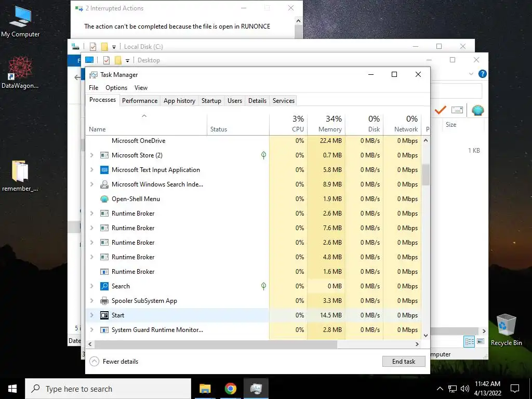The width and height of the screenshot is (532, 399).
Task: Click the taskbar search box
Action: pos(108,389)
